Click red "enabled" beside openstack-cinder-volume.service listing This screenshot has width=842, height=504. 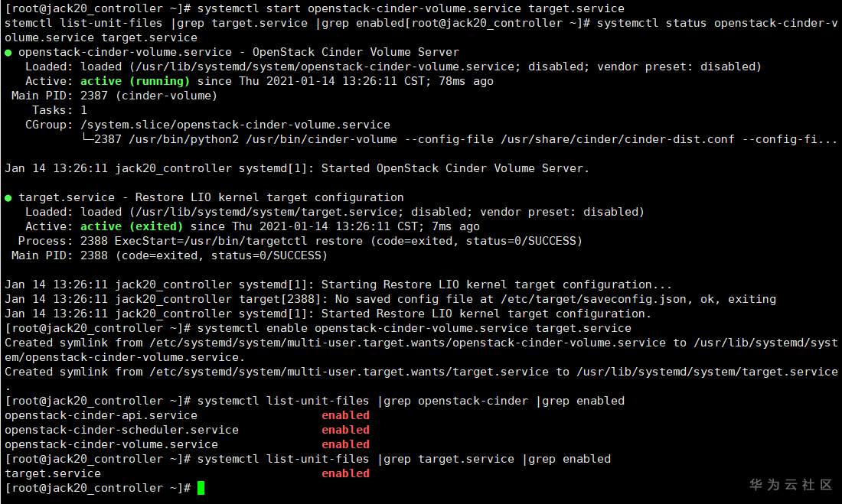point(345,444)
